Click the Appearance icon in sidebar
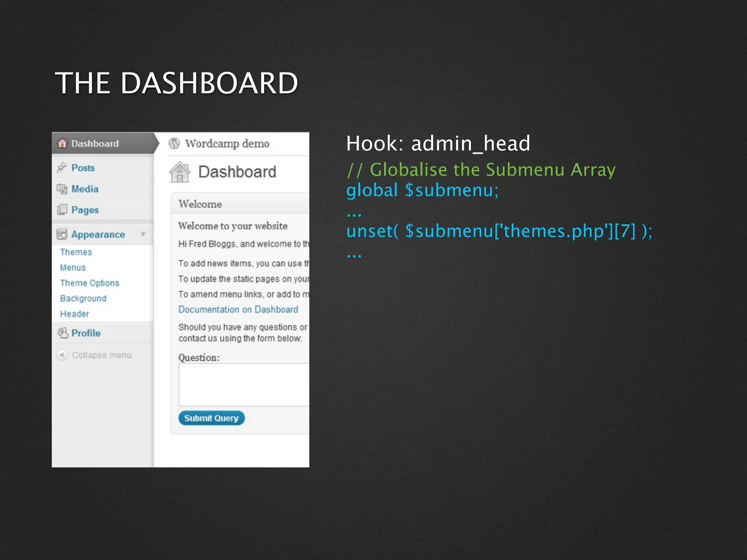747x560 pixels. tap(62, 234)
